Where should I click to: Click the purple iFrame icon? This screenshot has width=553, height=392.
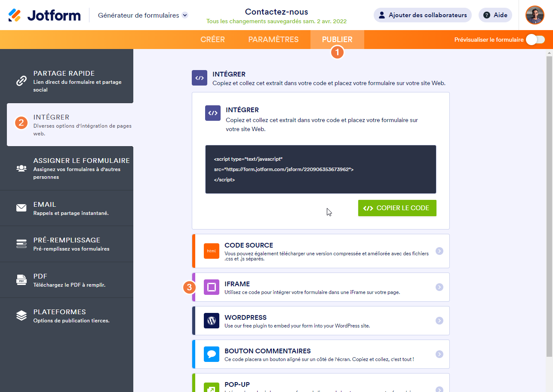tap(212, 287)
